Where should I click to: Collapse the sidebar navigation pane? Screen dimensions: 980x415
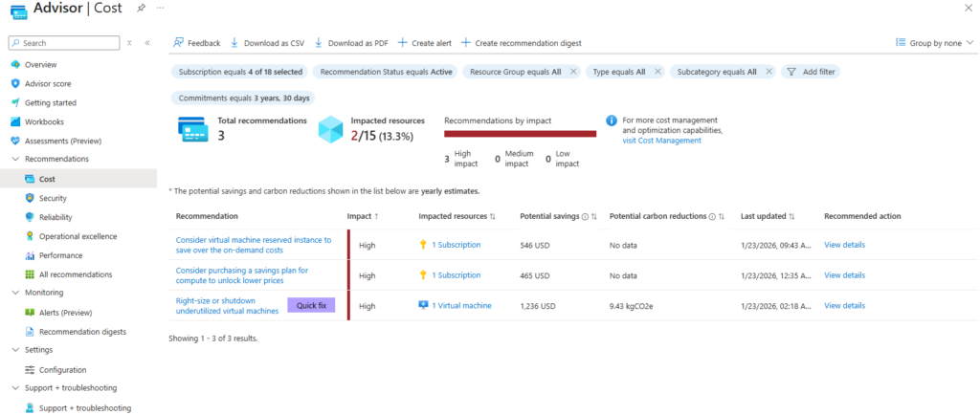(147, 43)
